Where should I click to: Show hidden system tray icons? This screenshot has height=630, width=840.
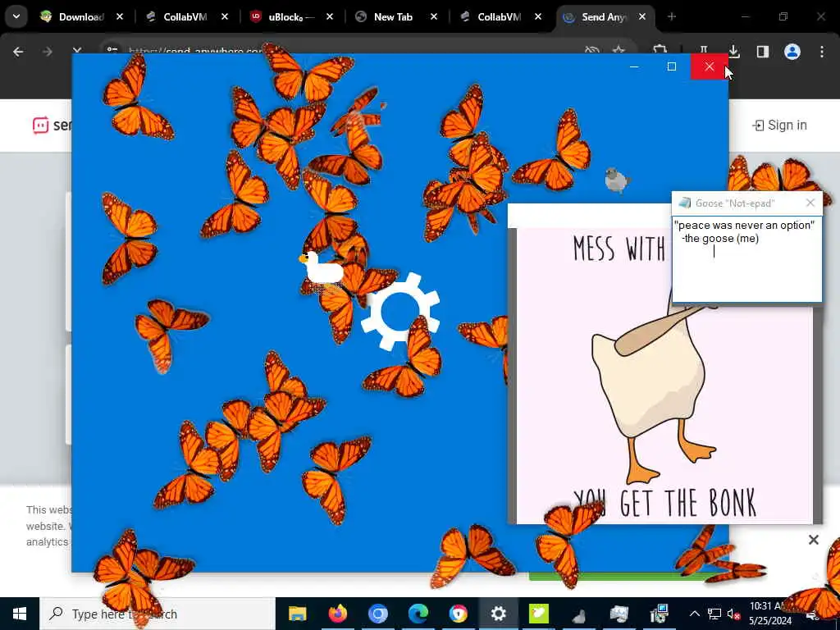(x=694, y=614)
